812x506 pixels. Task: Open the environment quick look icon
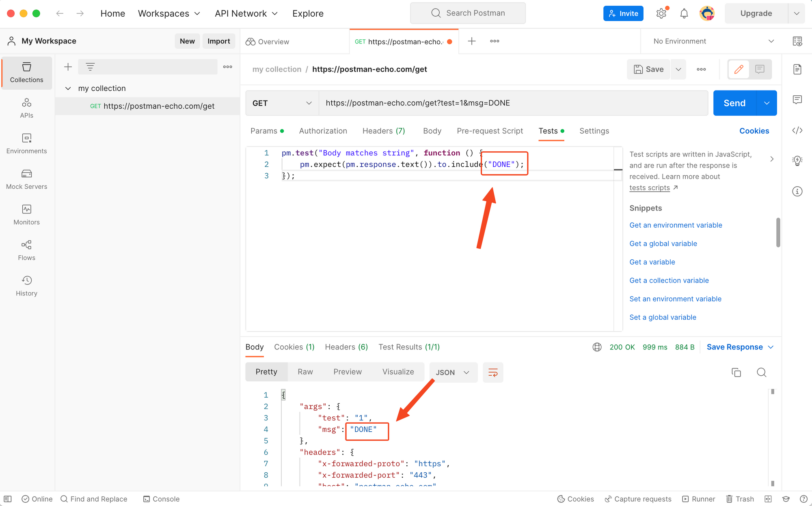pos(797,41)
